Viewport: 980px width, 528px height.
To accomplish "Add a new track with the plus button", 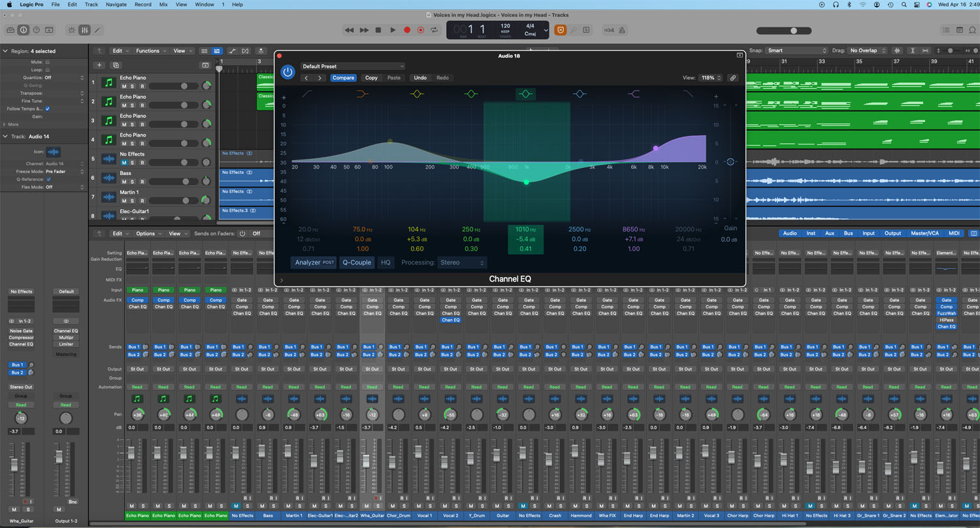I will (99, 65).
